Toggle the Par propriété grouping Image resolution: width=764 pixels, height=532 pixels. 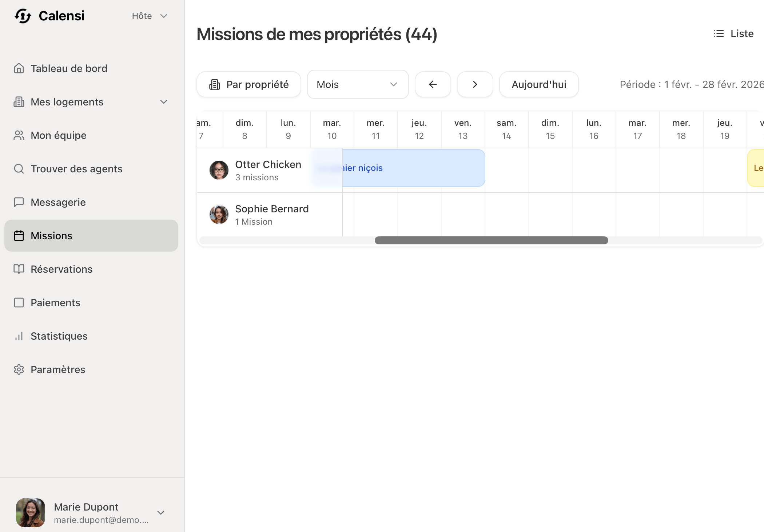click(x=249, y=84)
